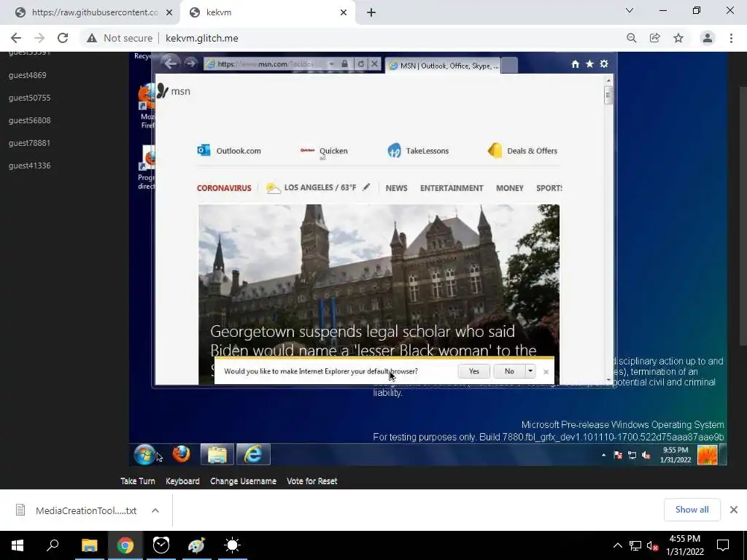Open File Explorer on the Windows taskbar
This screenshot has width=747, height=560.
click(90, 545)
